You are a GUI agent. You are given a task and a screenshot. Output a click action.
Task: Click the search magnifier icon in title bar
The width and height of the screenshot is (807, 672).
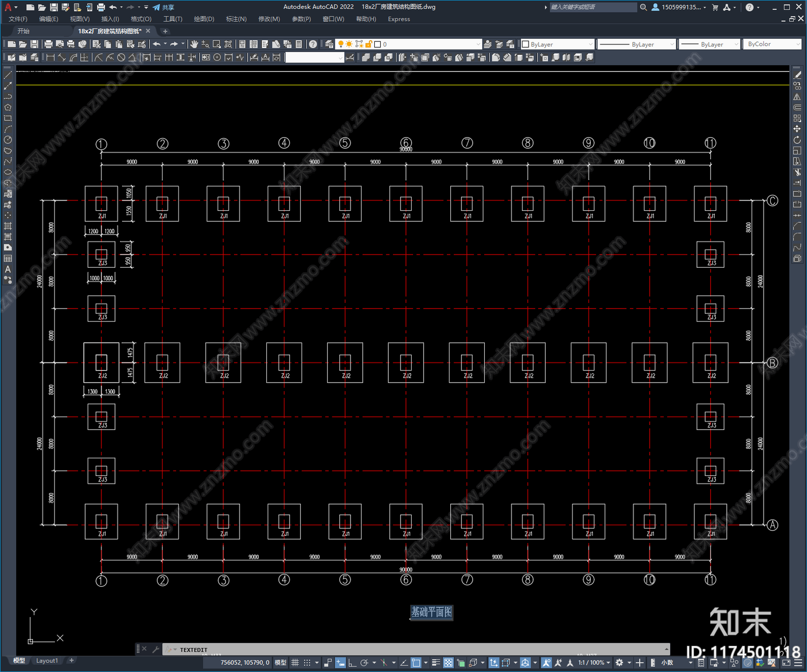pyautogui.click(x=643, y=7)
